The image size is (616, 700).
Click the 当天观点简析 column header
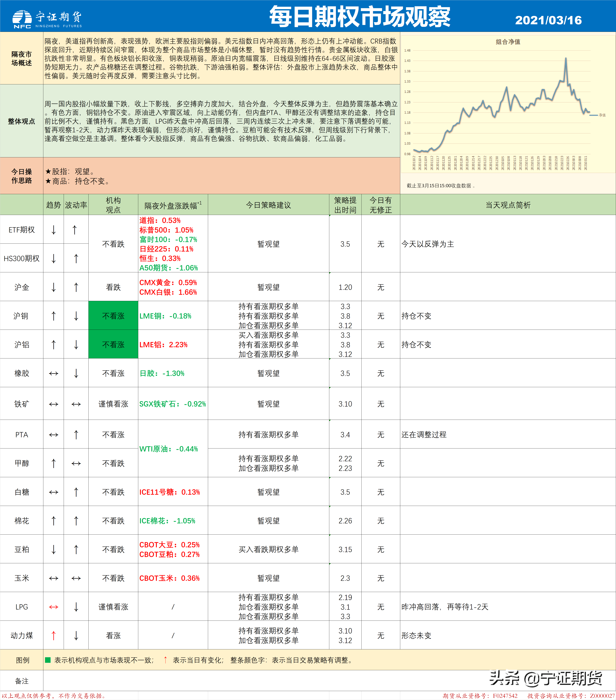coord(508,205)
